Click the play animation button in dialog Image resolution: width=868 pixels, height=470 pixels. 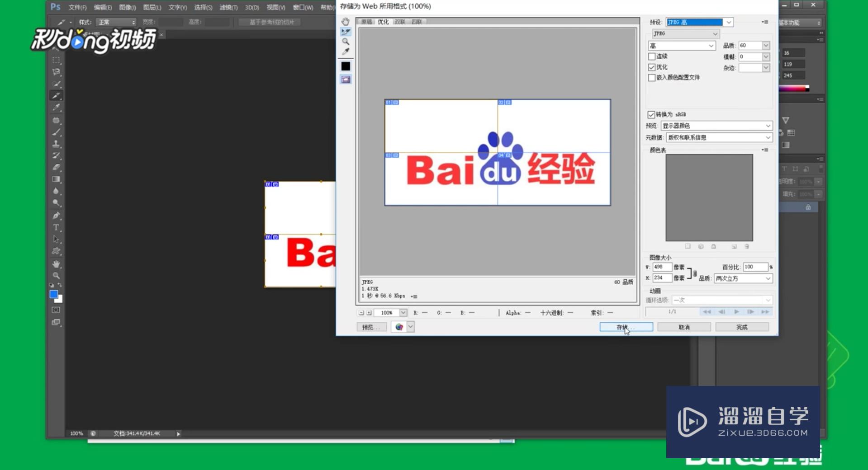pos(736,312)
